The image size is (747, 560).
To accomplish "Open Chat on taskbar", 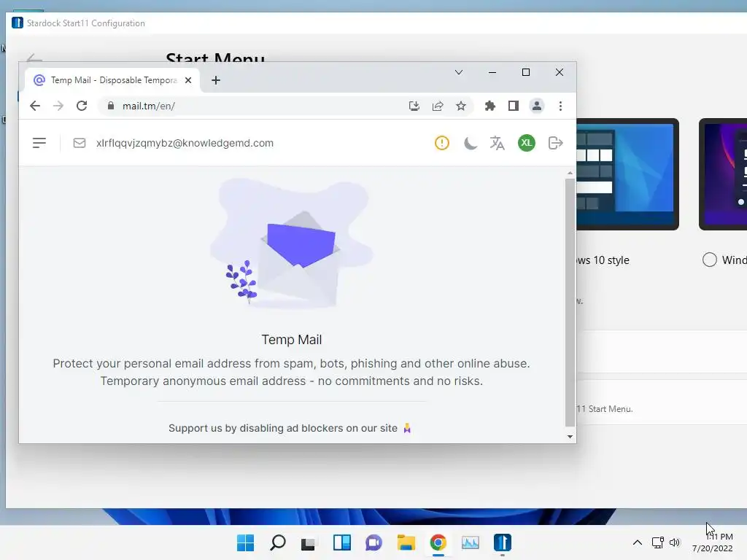I will pyautogui.click(x=374, y=542).
